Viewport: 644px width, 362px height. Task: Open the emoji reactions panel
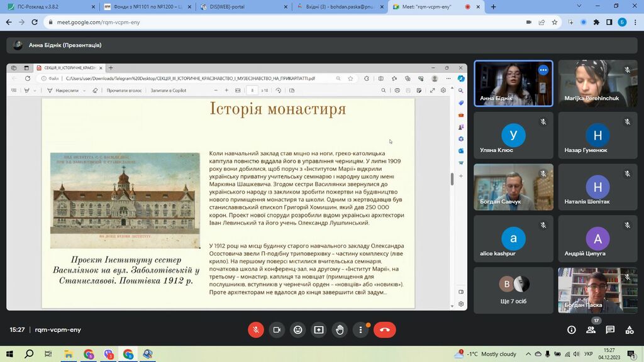click(297, 329)
